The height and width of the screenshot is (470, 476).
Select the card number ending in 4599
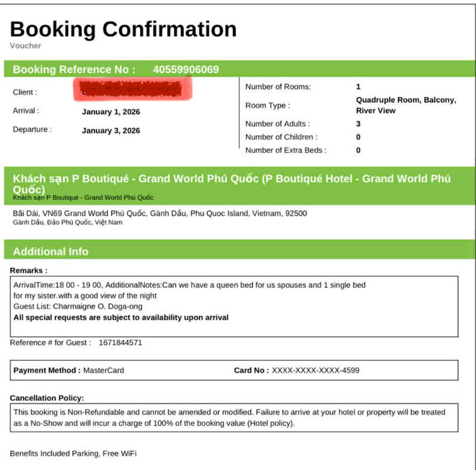(315, 370)
